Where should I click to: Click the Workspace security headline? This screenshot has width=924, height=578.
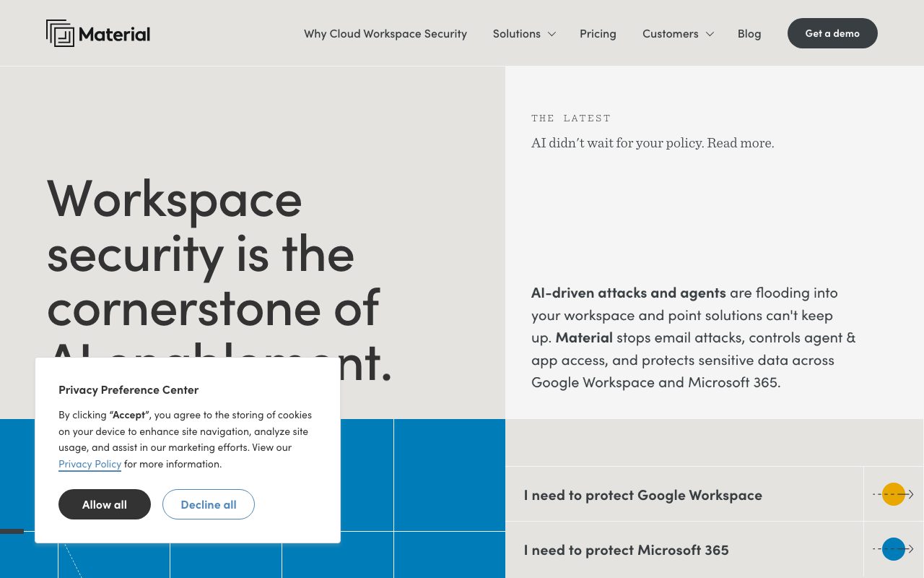click(219, 280)
